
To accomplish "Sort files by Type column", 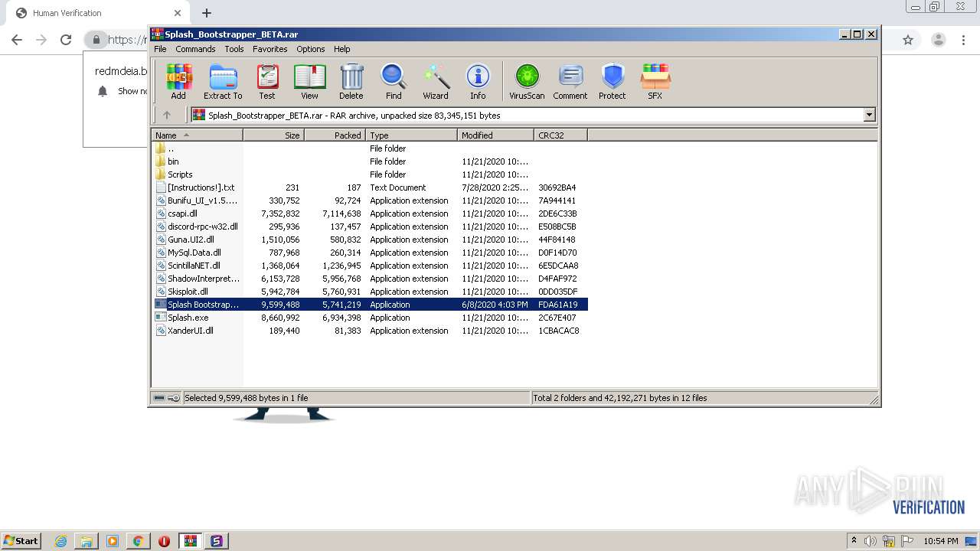I will tap(411, 135).
